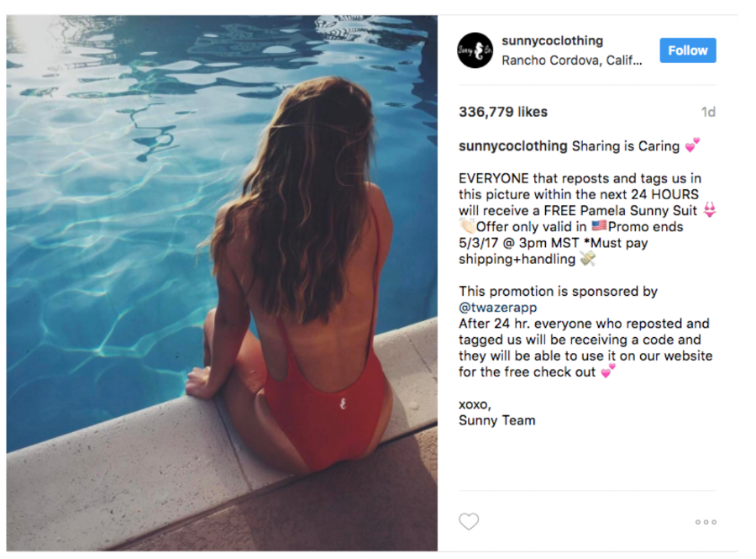This screenshot has width=756, height=559.
Task: Click the sunnycoclothing username in the caption
Action: [x=512, y=146]
